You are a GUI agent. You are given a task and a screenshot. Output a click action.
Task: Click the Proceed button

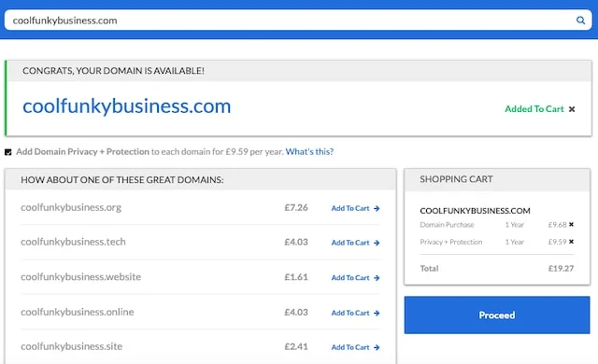[x=497, y=315]
